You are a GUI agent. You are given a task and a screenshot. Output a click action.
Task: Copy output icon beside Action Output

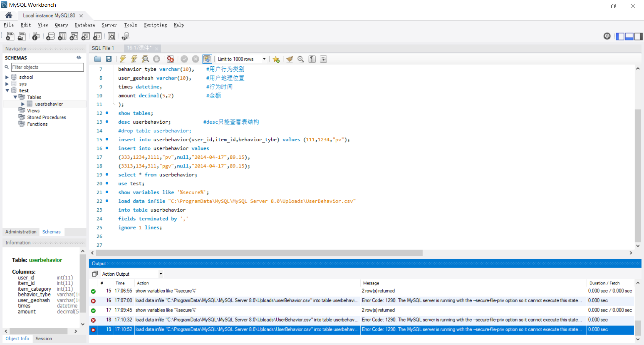tap(95, 274)
